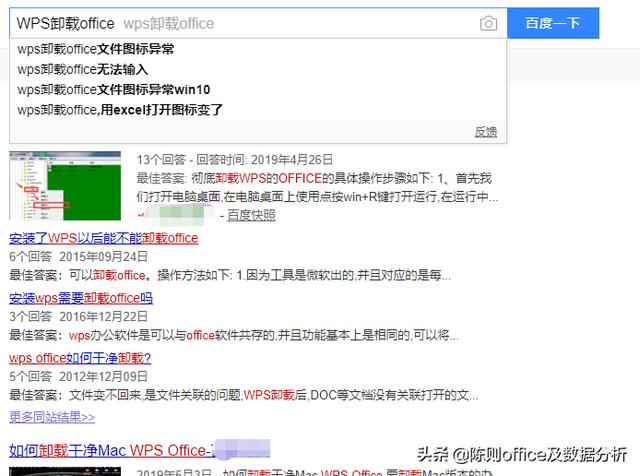Viewport: 640px width, 476px height.
Task: Open result 安装wps需要卸载office吗
Action: (81, 298)
